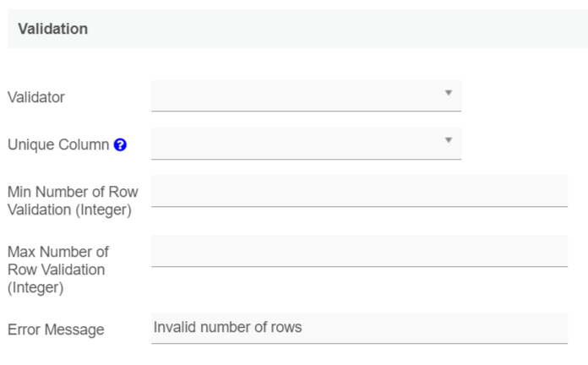Click the gray Validation header bar

(338, 29)
